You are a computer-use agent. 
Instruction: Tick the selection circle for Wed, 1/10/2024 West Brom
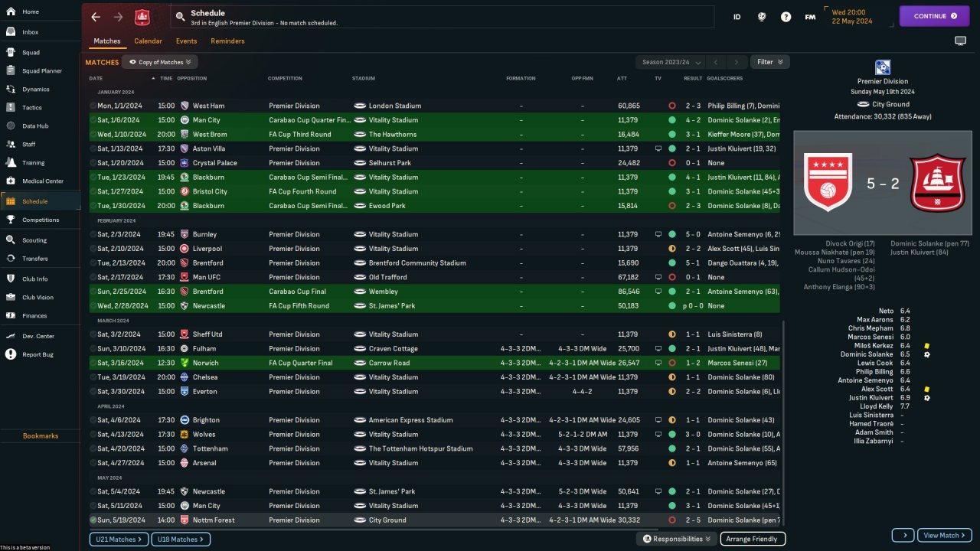[93, 135]
